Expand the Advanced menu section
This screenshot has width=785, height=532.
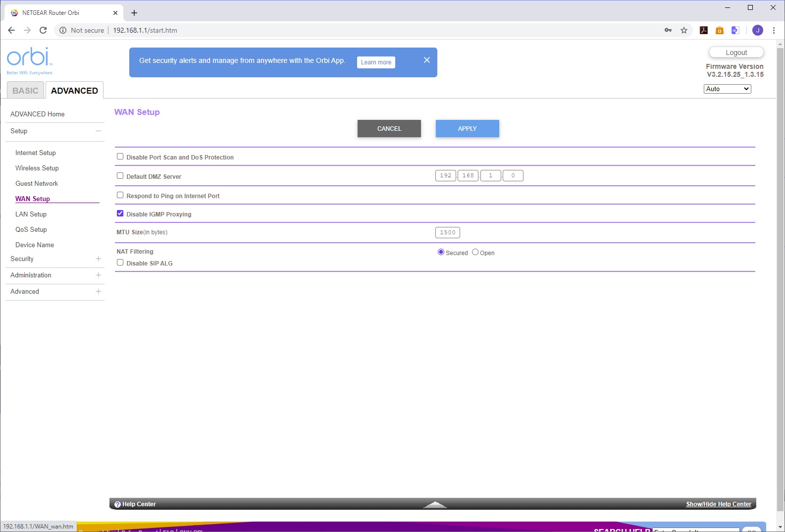98,291
